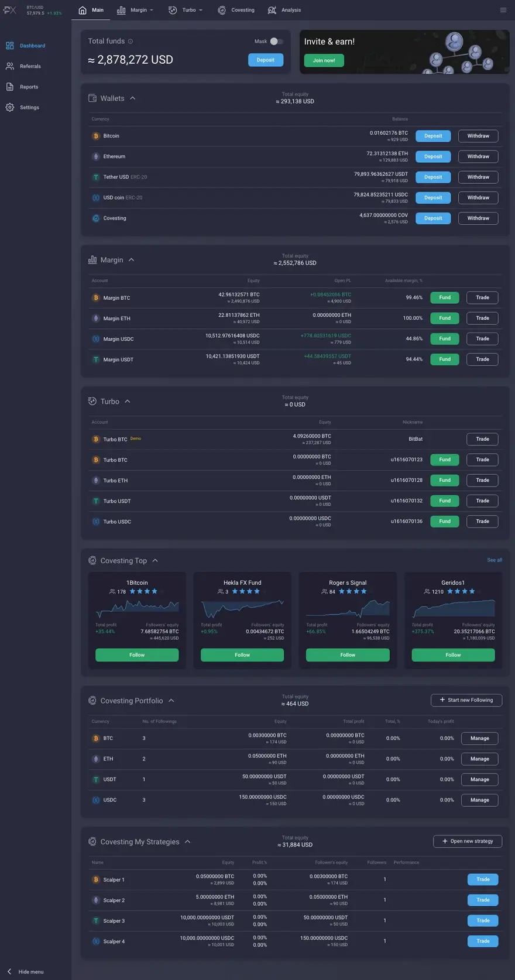515x980 pixels.
Task: Click the Scalper 3 USDT coin icon
Action: pos(96,921)
